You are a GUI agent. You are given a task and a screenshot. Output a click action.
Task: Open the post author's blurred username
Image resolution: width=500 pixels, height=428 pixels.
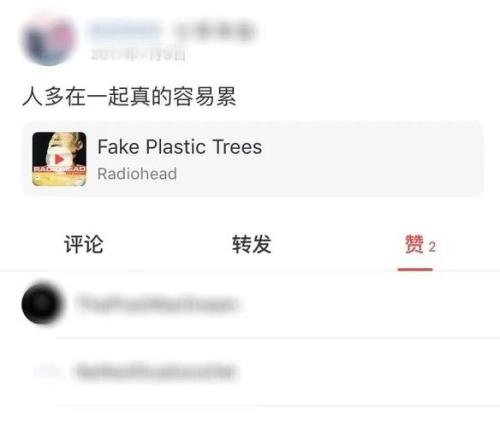125,29
